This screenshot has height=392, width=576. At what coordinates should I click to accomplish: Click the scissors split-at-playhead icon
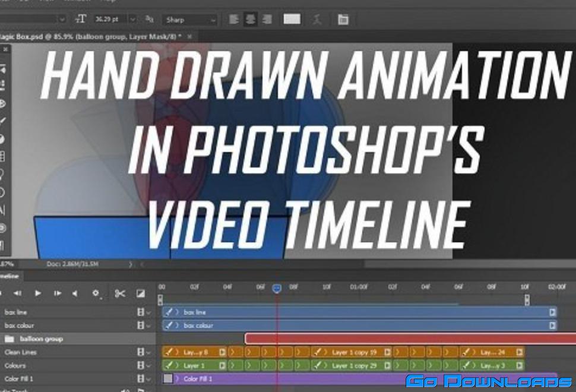coord(120,293)
